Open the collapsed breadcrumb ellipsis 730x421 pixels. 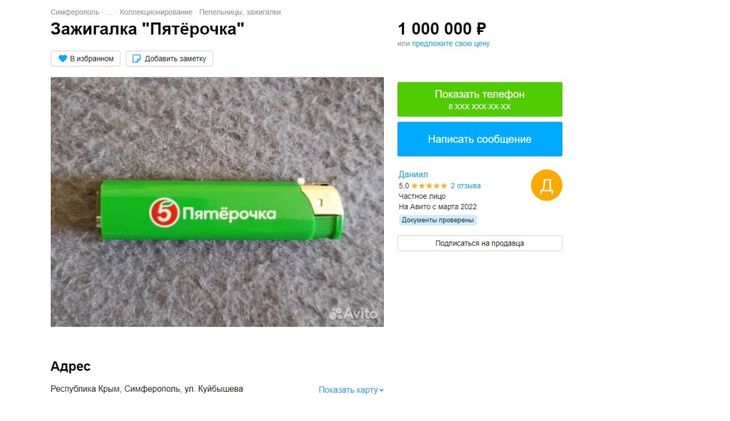(x=109, y=13)
